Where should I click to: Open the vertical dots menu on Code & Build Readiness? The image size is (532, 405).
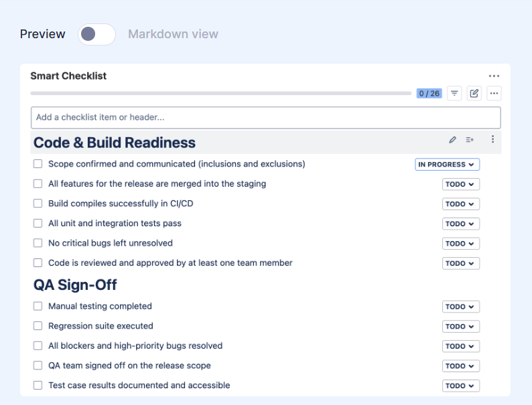click(492, 140)
